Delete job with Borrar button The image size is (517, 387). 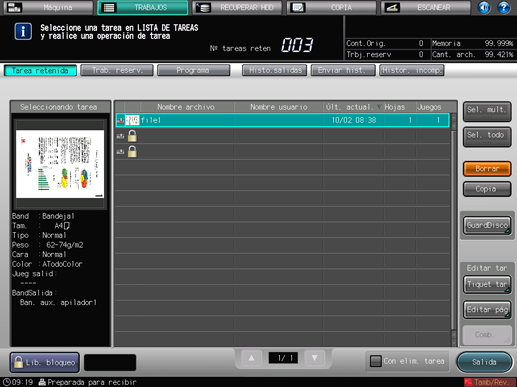pos(487,169)
